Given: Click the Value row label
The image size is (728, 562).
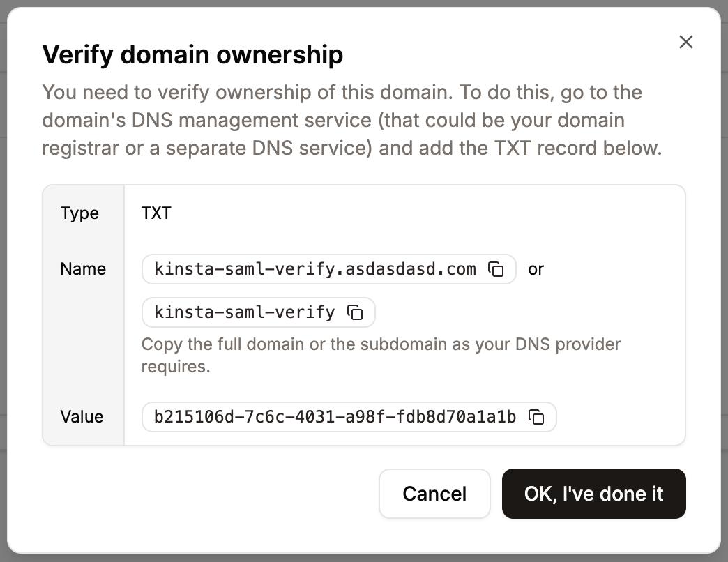Looking at the screenshot, I should tap(82, 417).
